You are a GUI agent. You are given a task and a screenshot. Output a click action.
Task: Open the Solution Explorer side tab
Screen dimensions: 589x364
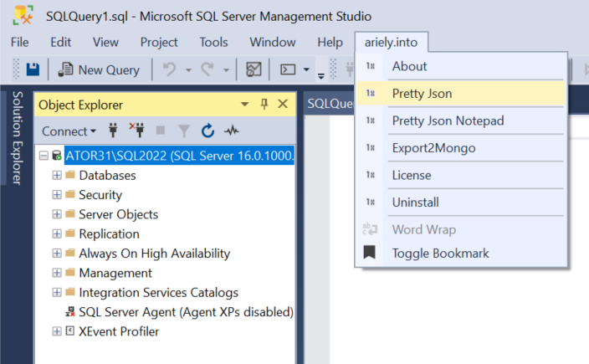point(18,138)
